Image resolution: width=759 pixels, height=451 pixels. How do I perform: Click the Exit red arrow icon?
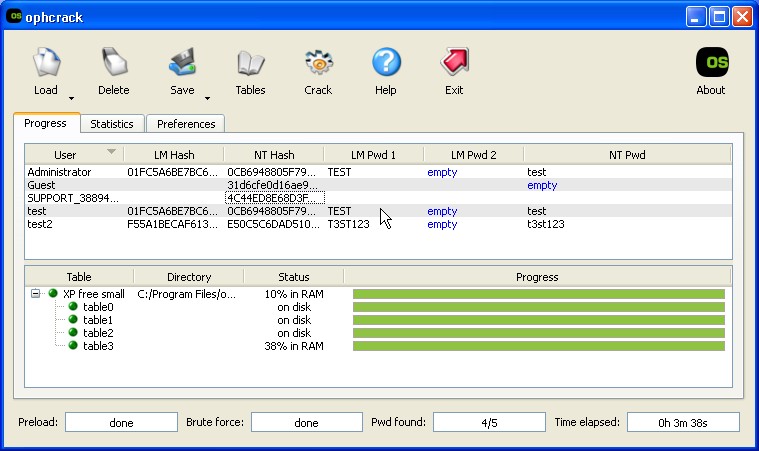click(x=455, y=62)
